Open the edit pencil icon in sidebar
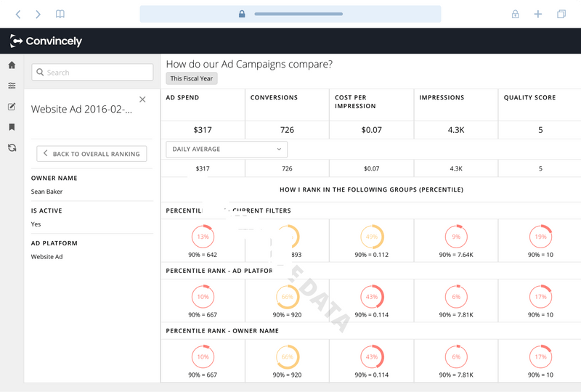This screenshot has height=392, width=581. (12, 107)
